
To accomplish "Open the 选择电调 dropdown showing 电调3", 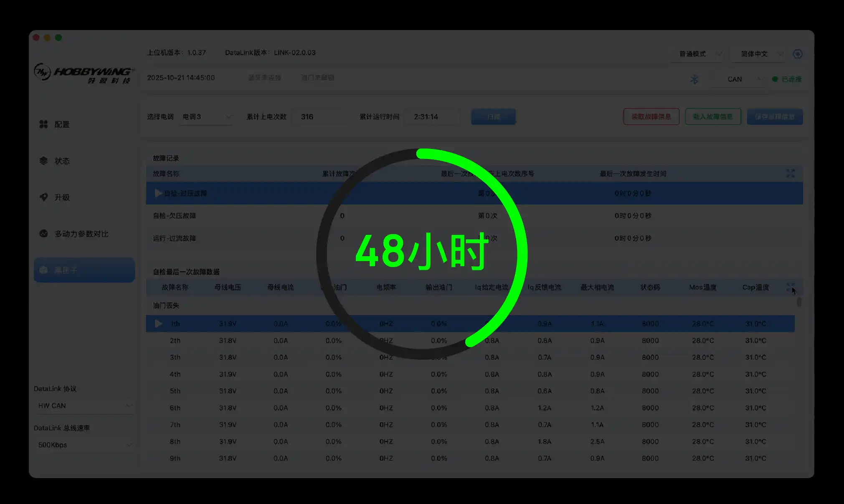I will 206,117.
